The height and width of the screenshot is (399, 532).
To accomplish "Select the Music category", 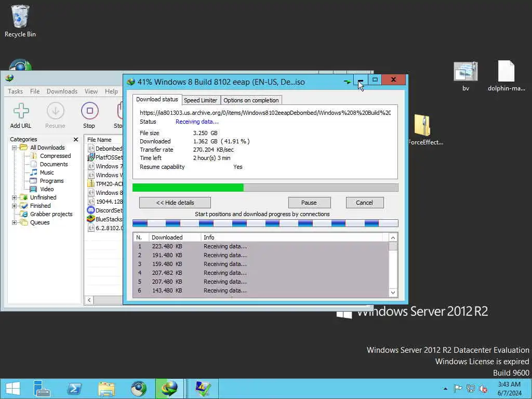I will coord(47,172).
